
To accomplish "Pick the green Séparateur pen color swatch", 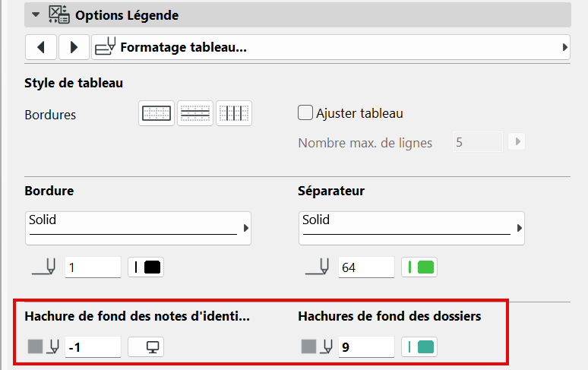I will pos(419,267).
